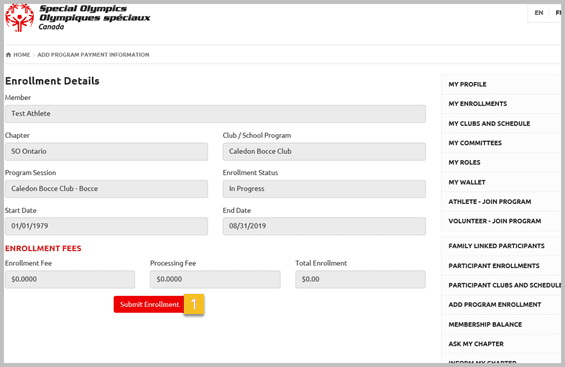Open Membership Balance
The height and width of the screenshot is (367, 565).
485,325
